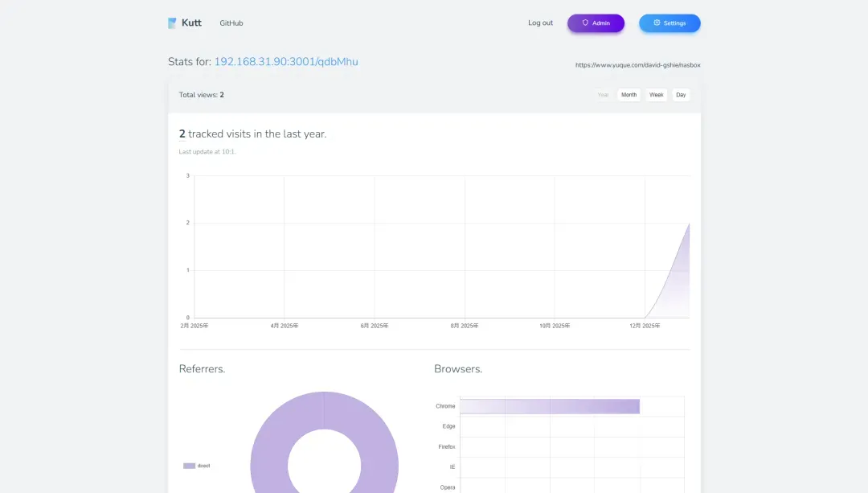Log out of the account
This screenshot has height=493, width=868.
coord(540,23)
